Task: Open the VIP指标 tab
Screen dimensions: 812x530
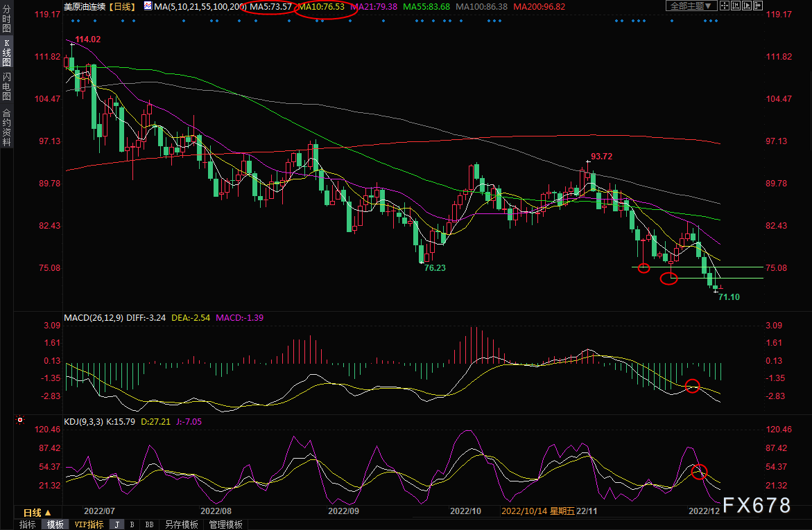Action: (89, 524)
